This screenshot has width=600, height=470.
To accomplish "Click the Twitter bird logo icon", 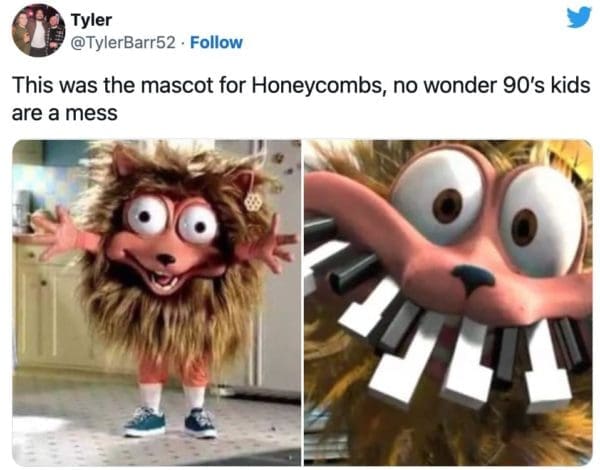I will click(x=579, y=17).
